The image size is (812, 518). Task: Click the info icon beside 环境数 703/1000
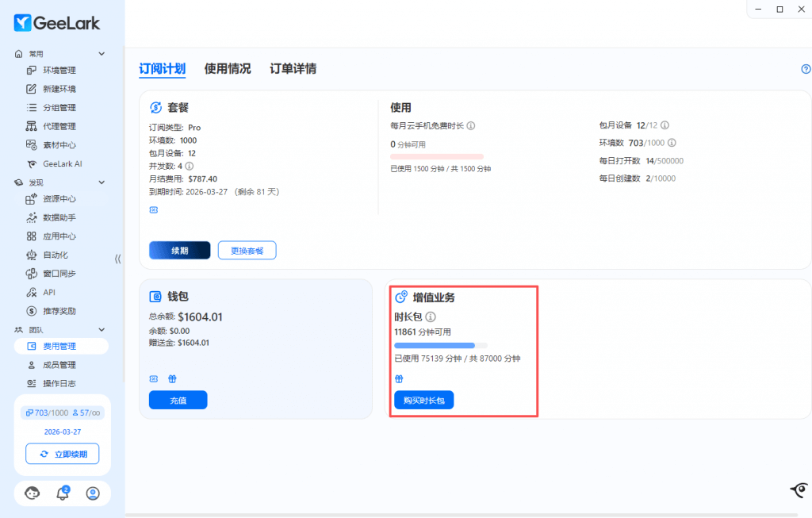coord(672,143)
